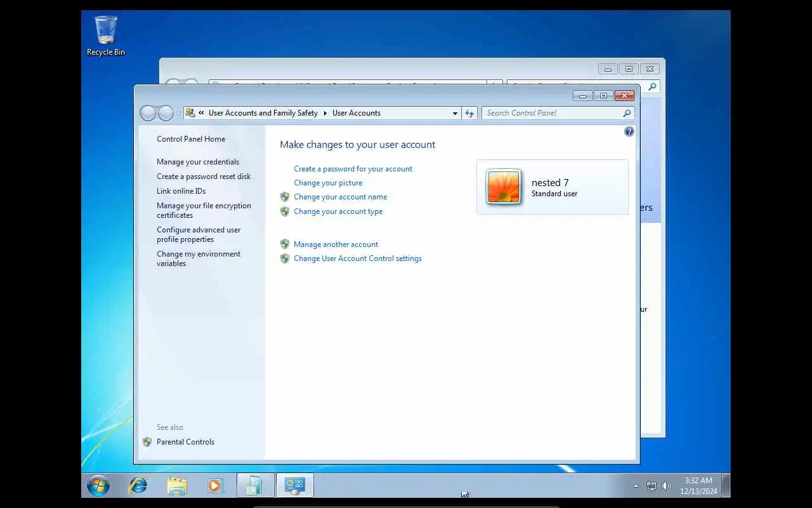Image resolution: width=812 pixels, height=508 pixels.
Task: Go back using the Back arrow button
Action: click(x=148, y=113)
